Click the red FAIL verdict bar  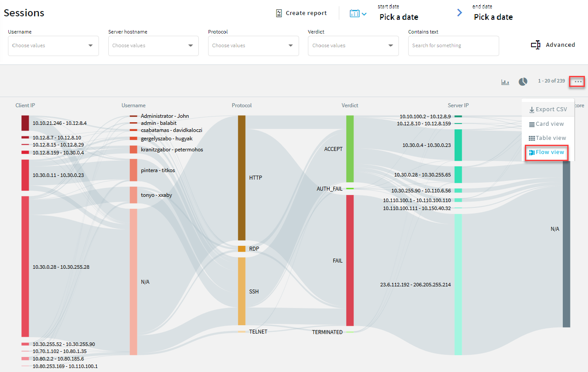[x=350, y=260]
